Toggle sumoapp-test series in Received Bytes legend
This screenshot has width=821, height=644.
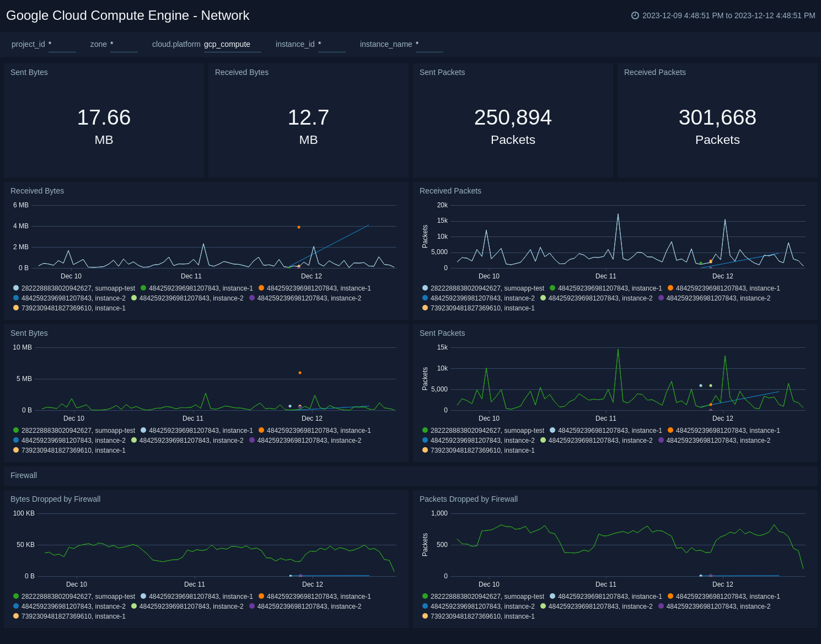[74, 288]
